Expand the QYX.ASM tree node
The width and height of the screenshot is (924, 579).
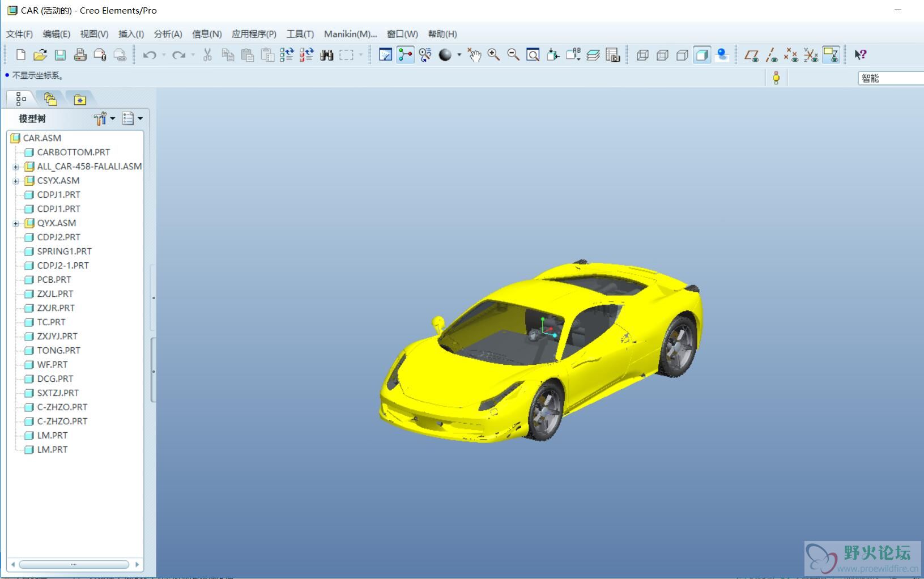pyautogui.click(x=16, y=224)
